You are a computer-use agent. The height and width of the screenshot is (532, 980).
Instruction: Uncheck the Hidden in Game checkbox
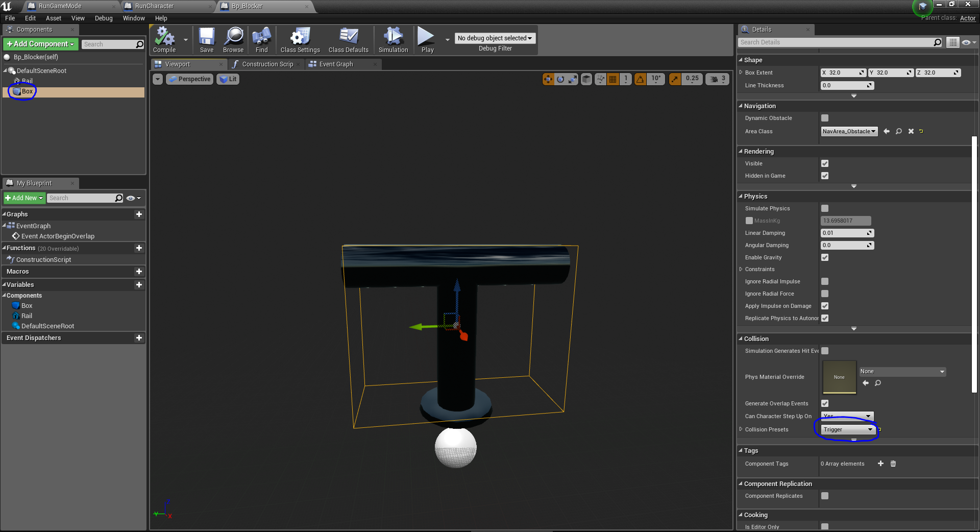coord(825,176)
